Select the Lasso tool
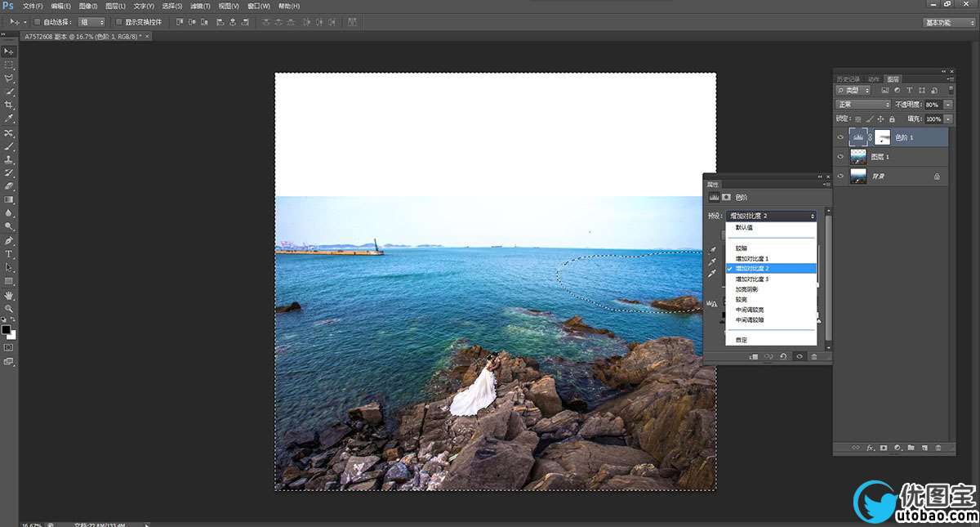 [9, 78]
